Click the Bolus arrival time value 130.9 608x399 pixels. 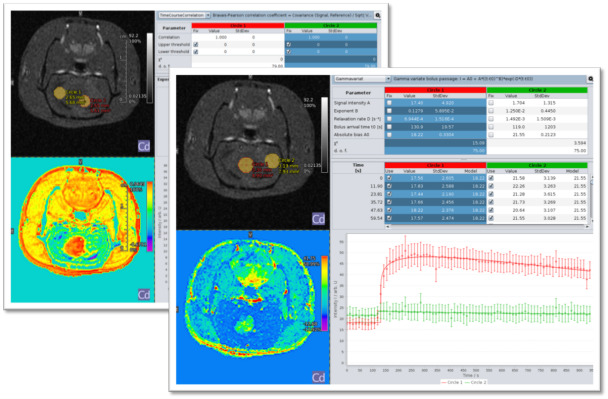[x=416, y=127]
